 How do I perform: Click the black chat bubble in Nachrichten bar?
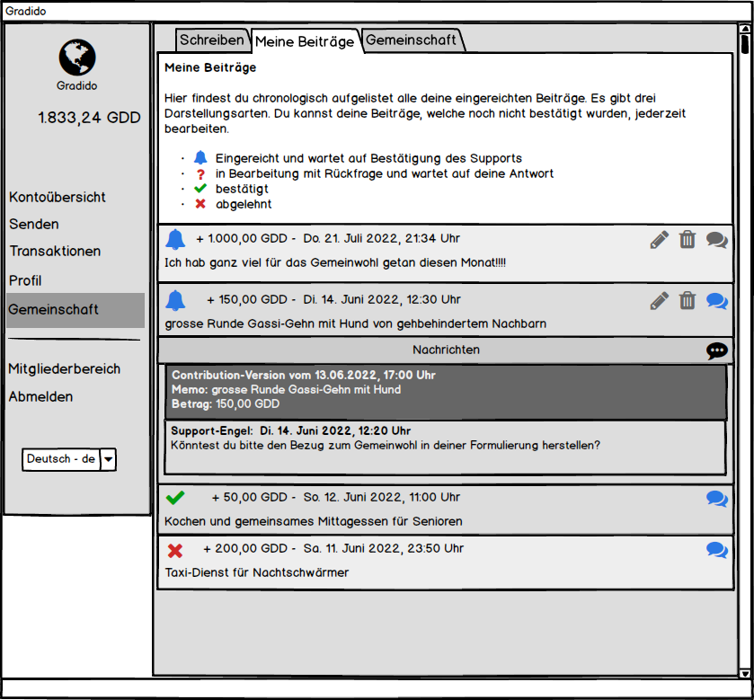(716, 350)
